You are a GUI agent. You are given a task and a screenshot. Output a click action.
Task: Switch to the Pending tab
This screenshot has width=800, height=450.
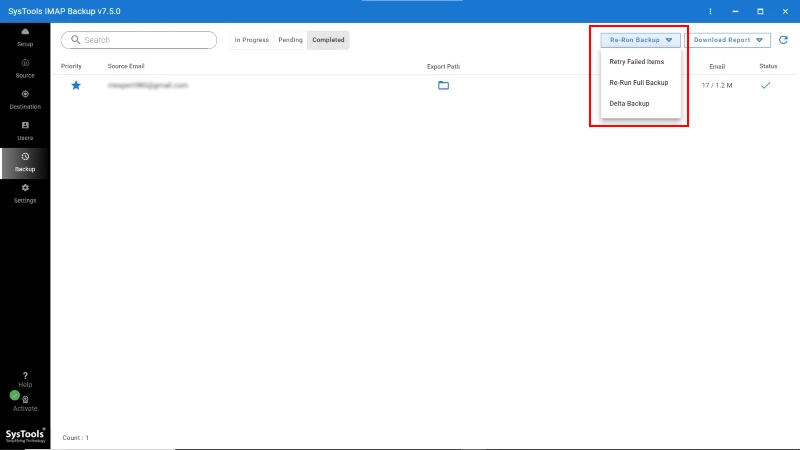pyautogui.click(x=290, y=40)
